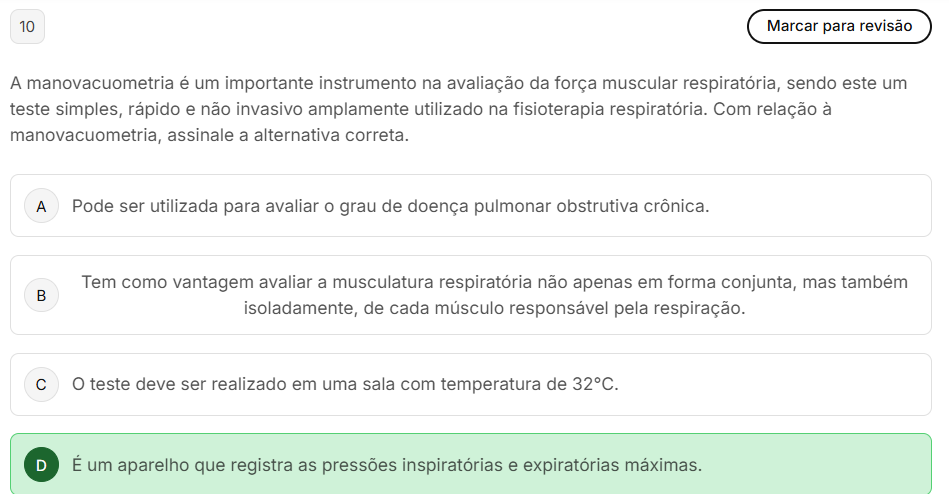This screenshot has width=949, height=494.
Task: Pick the answer beginning 'Tem como vantagem'
Action: pos(494,282)
